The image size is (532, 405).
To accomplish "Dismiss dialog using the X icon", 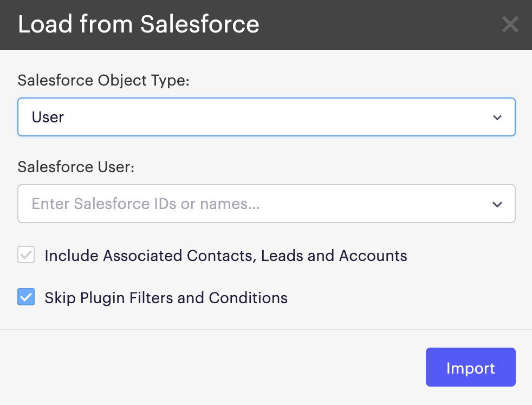I will tap(510, 24).
